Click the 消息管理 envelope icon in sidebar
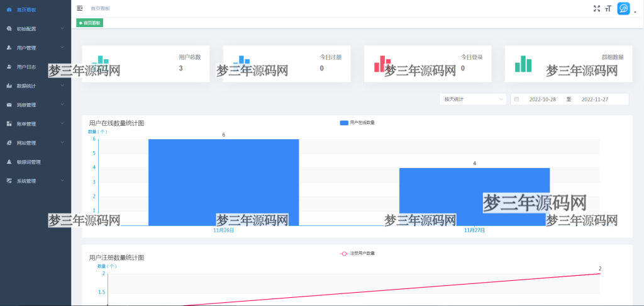Image resolution: width=644 pixels, height=306 pixels. coord(9,105)
